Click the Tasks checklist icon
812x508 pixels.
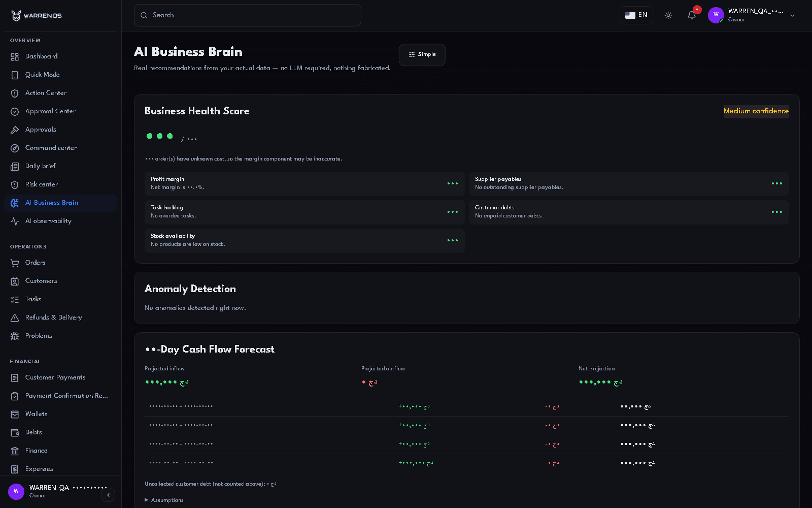(x=15, y=299)
